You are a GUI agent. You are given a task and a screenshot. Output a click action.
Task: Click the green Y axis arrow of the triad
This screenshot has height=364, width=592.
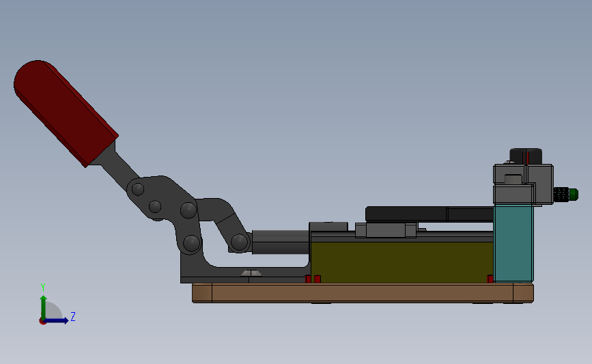tap(44, 307)
